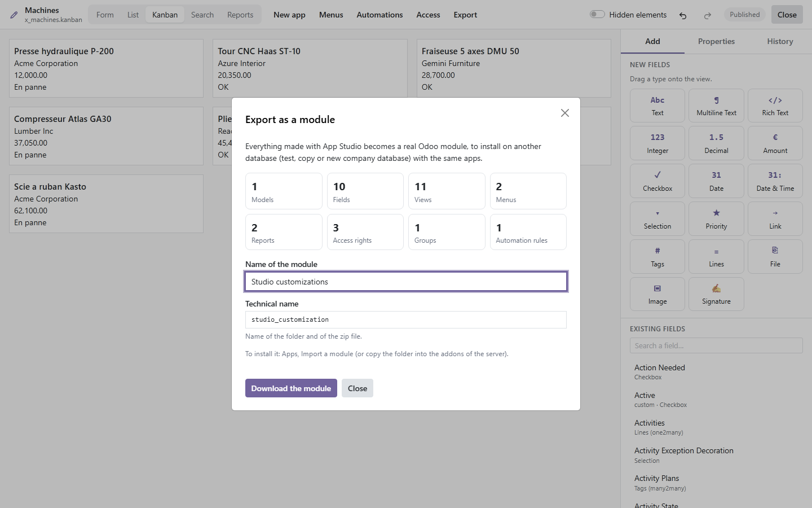Select the Date field type

(x=716, y=181)
